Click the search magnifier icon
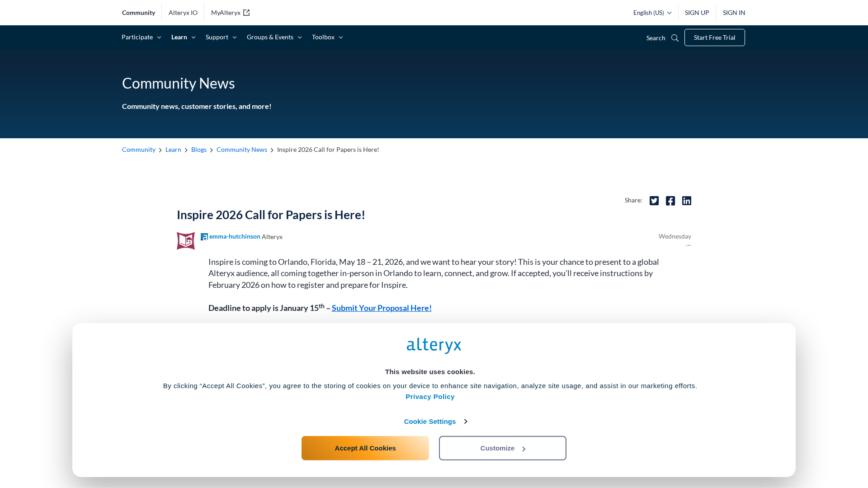Screen dimensions: 868x488 point(675,38)
